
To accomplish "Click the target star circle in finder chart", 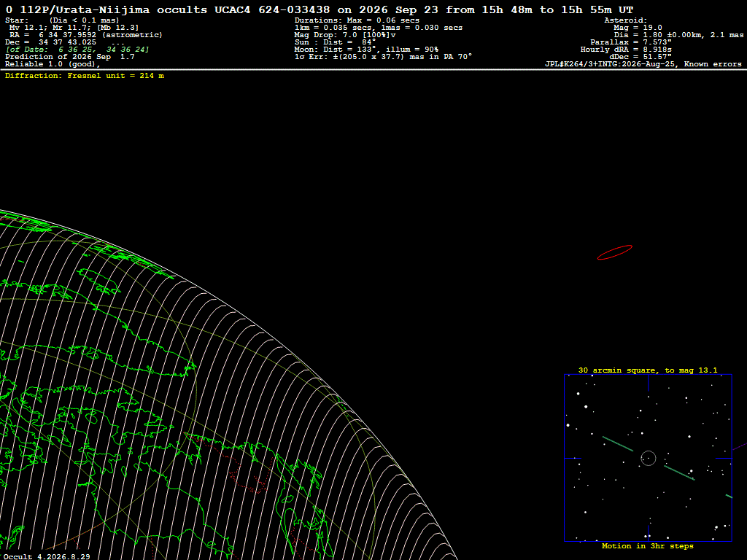I will (649, 458).
